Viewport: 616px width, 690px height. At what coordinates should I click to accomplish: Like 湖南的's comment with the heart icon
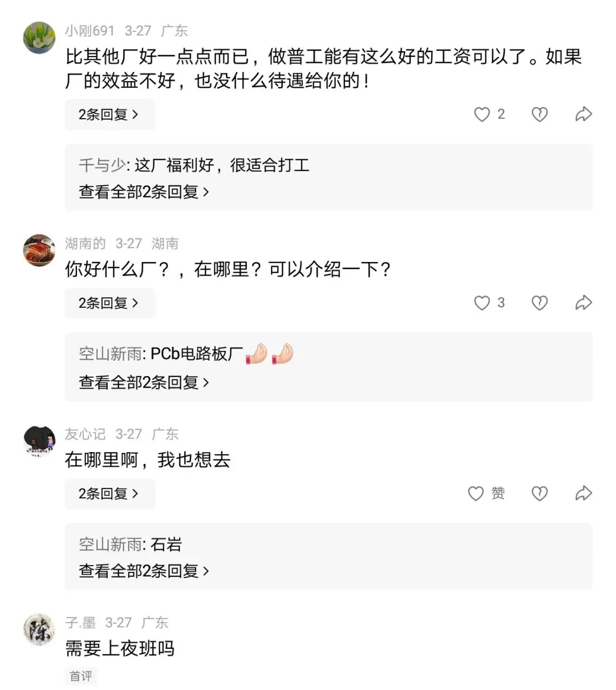click(x=482, y=302)
